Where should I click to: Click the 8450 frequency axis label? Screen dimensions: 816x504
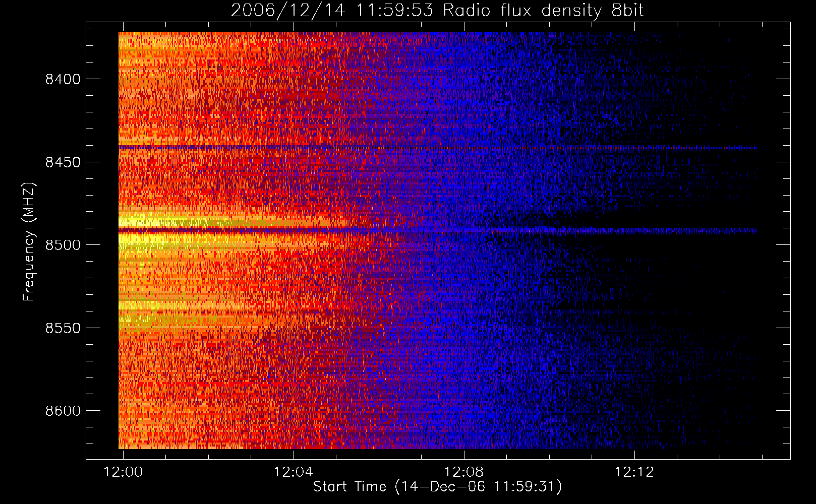(63, 162)
